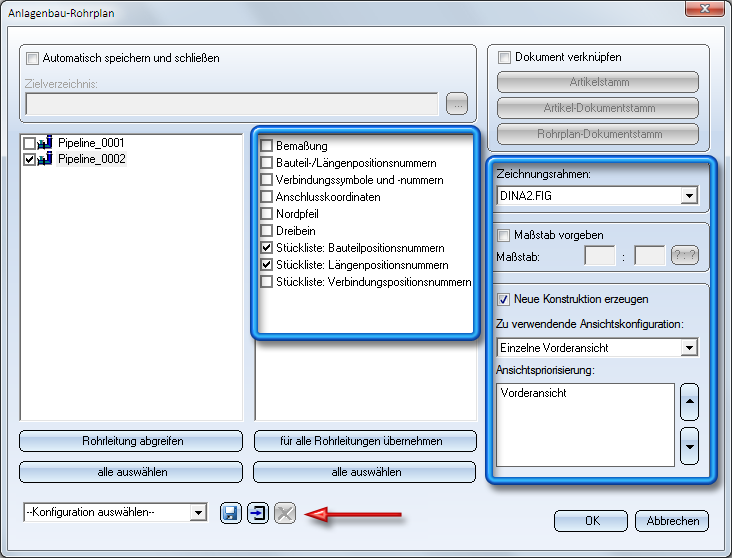The image size is (732, 558).
Task: Click the second Maßstab denominator field
Action: pos(650,255)
